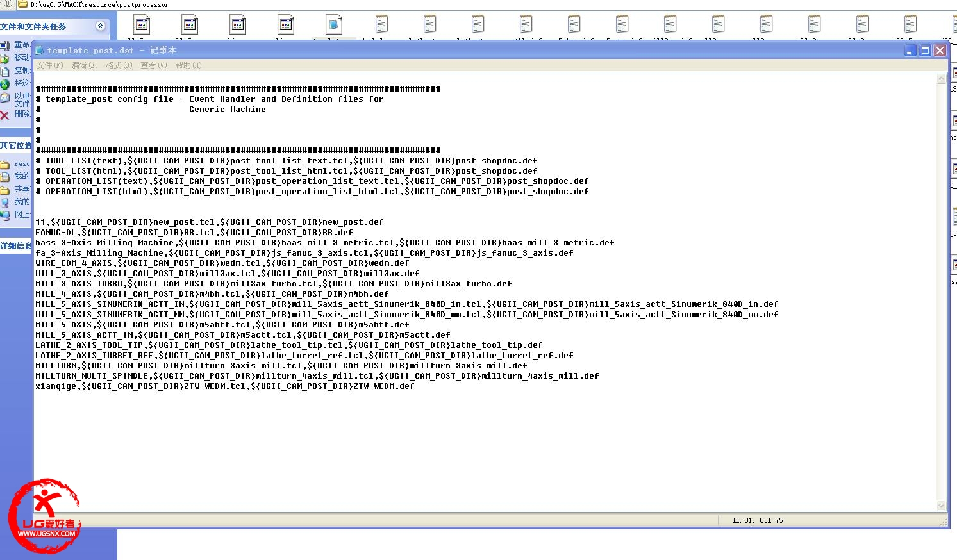Click the 'hass_3-Axis_Milling_Machine' entry line

pos(325,243)
